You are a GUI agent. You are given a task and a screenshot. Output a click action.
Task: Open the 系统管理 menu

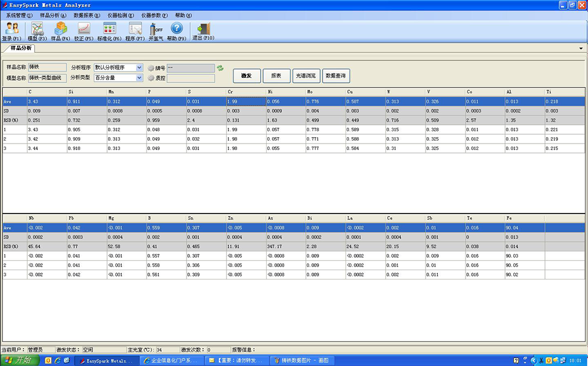tap(19, 15)
